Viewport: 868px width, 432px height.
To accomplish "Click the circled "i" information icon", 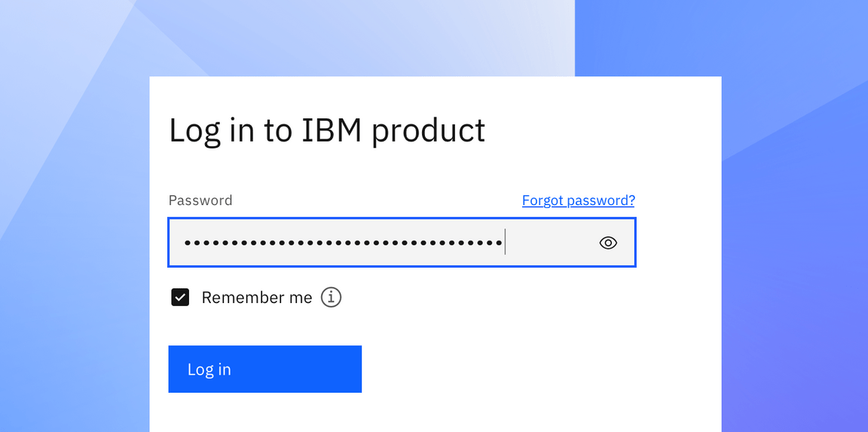I will pos(331,297).
